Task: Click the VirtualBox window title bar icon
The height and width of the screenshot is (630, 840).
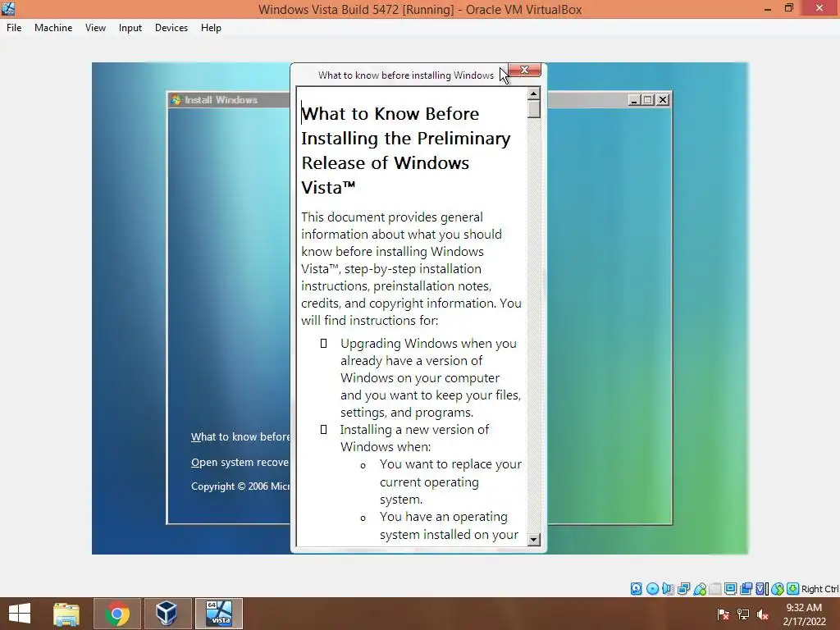Action: [x=8, y=8]
